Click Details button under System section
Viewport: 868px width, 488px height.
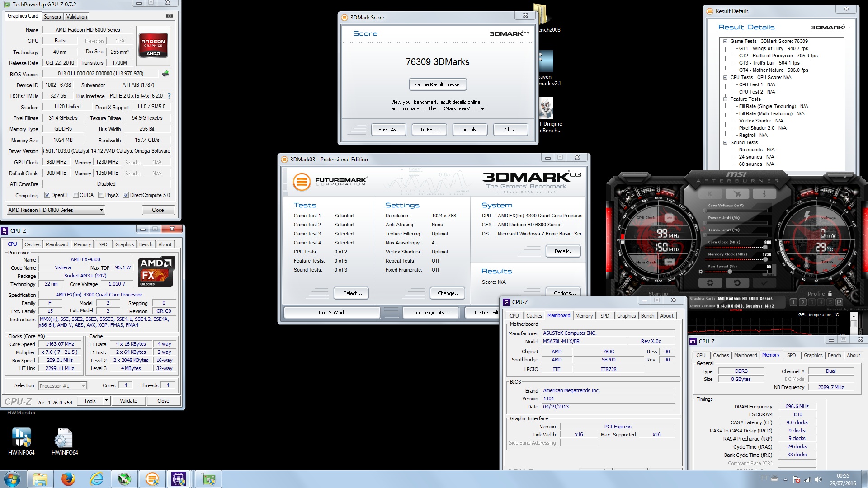coord(564,251)
